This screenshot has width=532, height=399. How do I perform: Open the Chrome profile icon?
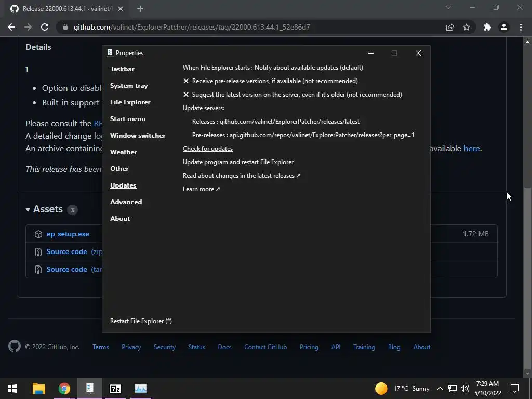click(504, 27)
